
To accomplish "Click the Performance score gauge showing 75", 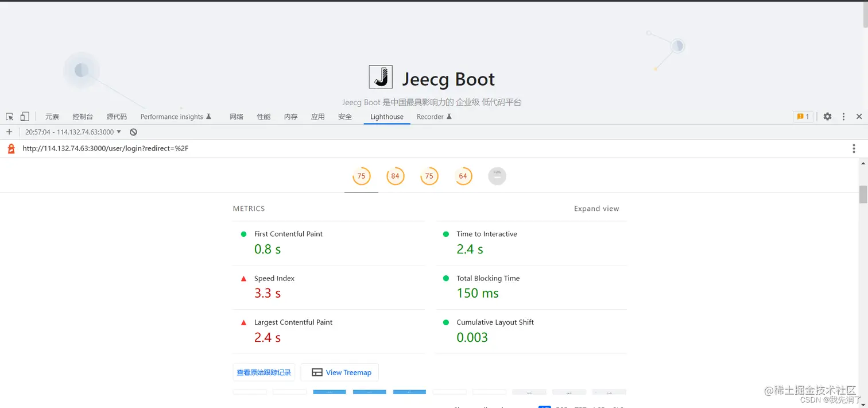I will 361,176.
